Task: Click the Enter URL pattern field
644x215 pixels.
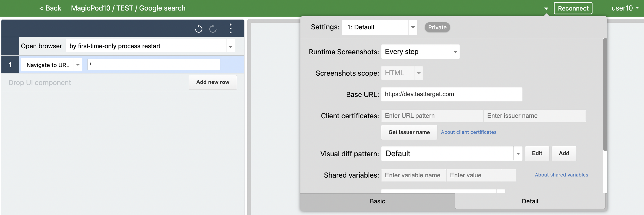Action: click(432, 116)
